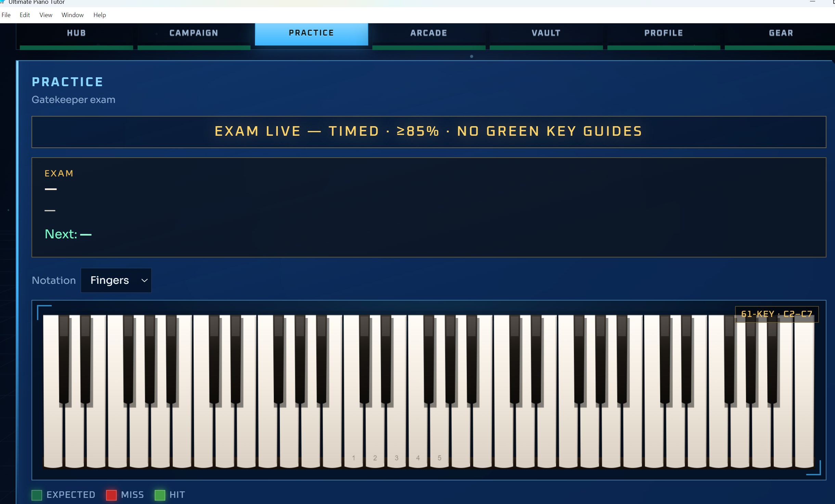Click the dark green EXPECTED legend swatch
Screen dimensions: 835x504
[x=37, y=495]
